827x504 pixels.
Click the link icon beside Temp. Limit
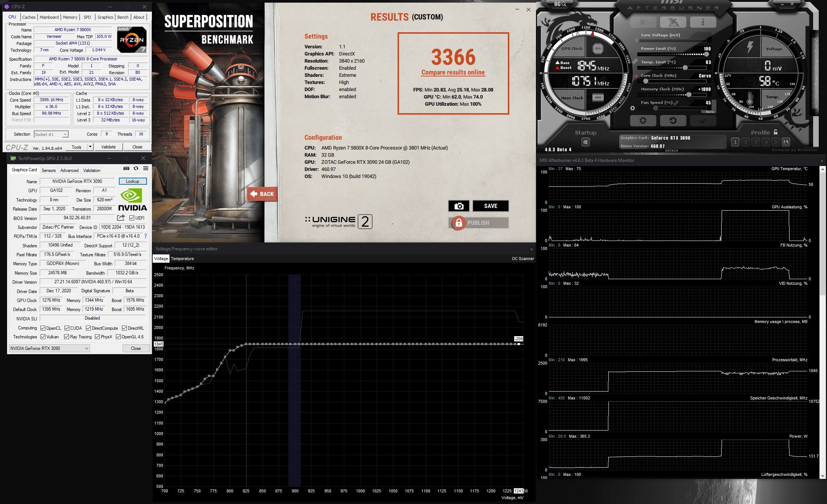635,61
